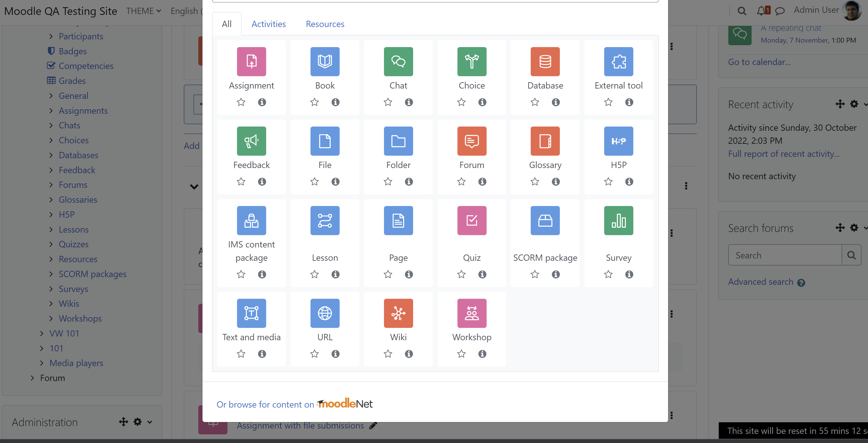868x443 pixels.
Task: Select the Choice activity icon
Action: point(472,62)
